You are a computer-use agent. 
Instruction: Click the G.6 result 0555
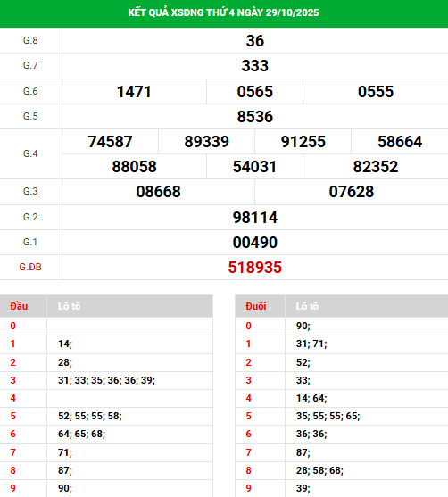(x=376, y=92)
